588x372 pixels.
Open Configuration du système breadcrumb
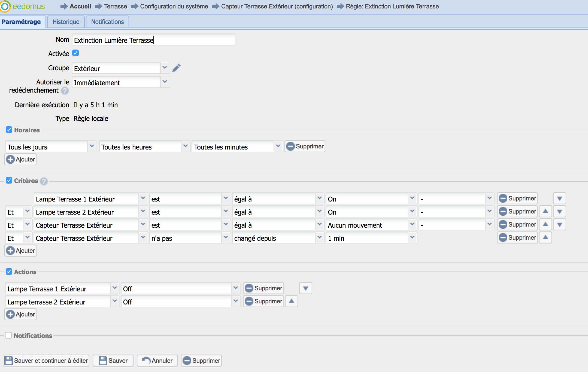coord(174,6)
